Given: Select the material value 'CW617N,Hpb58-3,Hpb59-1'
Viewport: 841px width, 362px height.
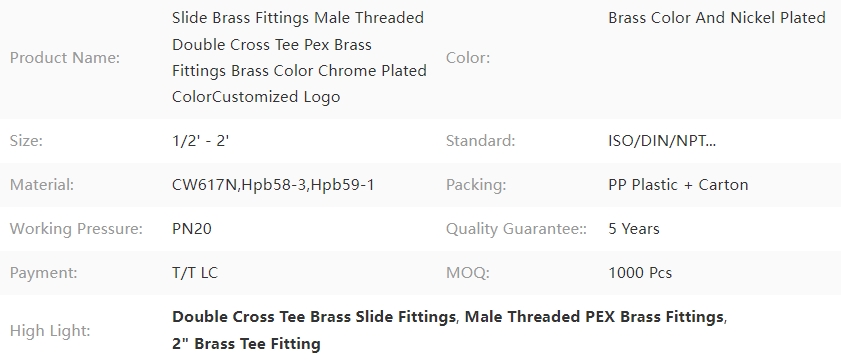Looking at the screenshot, I should coord(273,185).
